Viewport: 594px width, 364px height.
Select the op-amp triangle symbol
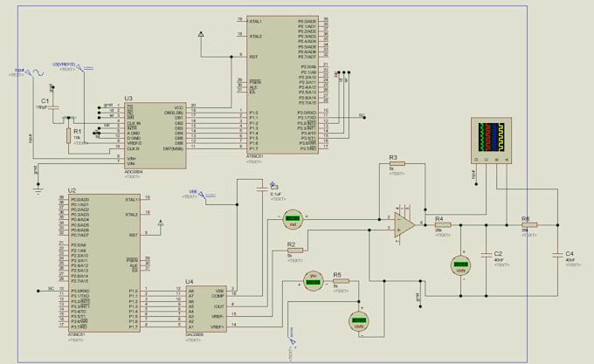[x=404, y=224]
